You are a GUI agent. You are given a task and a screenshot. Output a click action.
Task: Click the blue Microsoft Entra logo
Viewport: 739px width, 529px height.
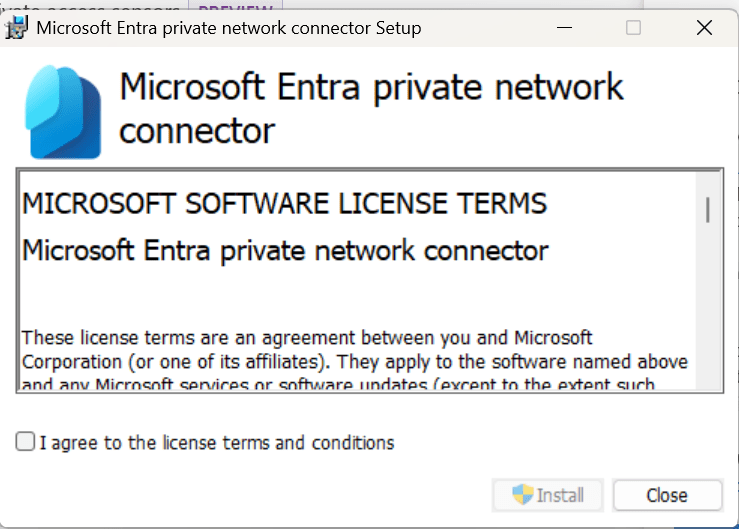coord(64,111)
